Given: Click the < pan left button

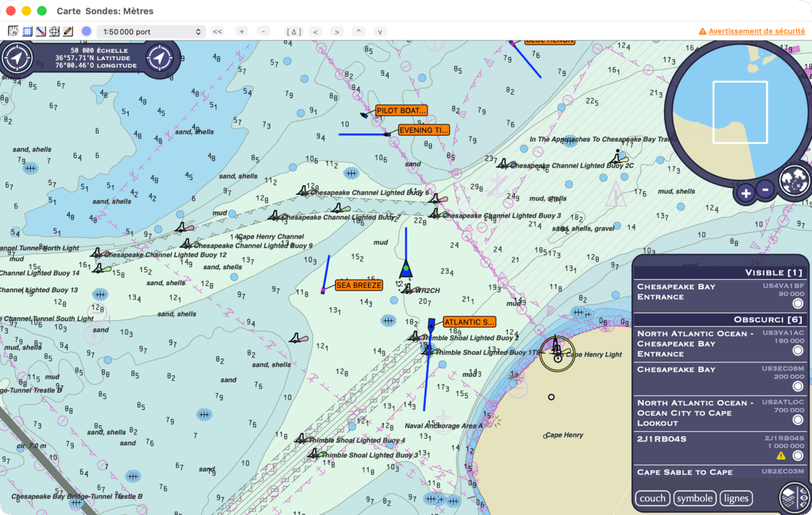Looking at the screenshot, I should [x=315, y=32].
